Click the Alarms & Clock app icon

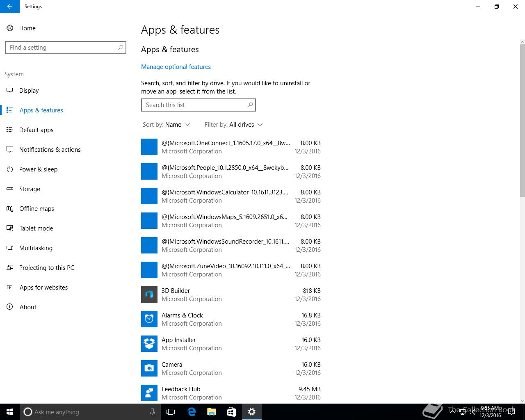click(x=149, y=319)
